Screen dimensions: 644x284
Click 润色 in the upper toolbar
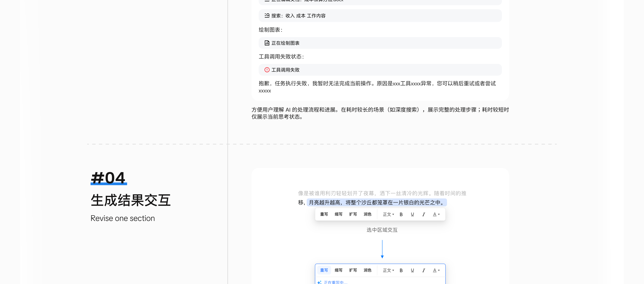point(367,214)
